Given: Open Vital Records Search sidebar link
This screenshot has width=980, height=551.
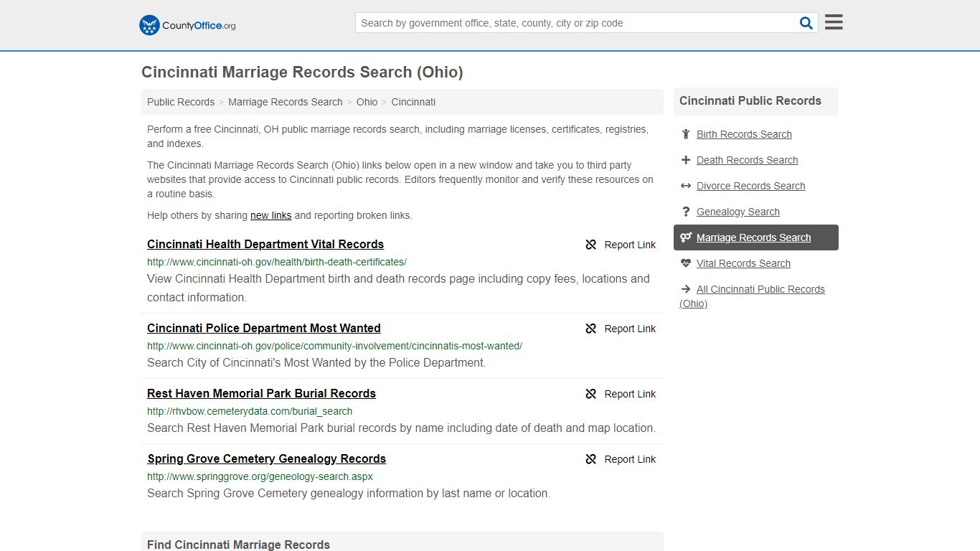Looking at the screenshot, I should 743,263.
